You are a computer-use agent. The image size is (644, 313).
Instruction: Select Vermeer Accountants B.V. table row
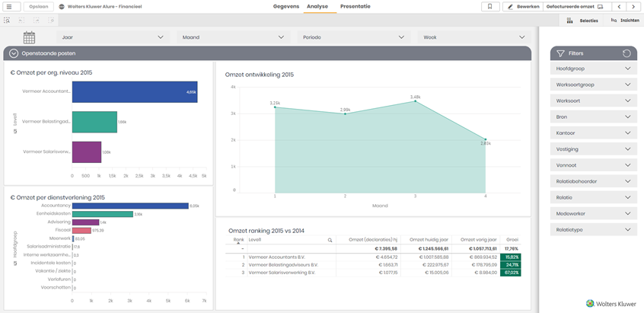coord(373,257)
